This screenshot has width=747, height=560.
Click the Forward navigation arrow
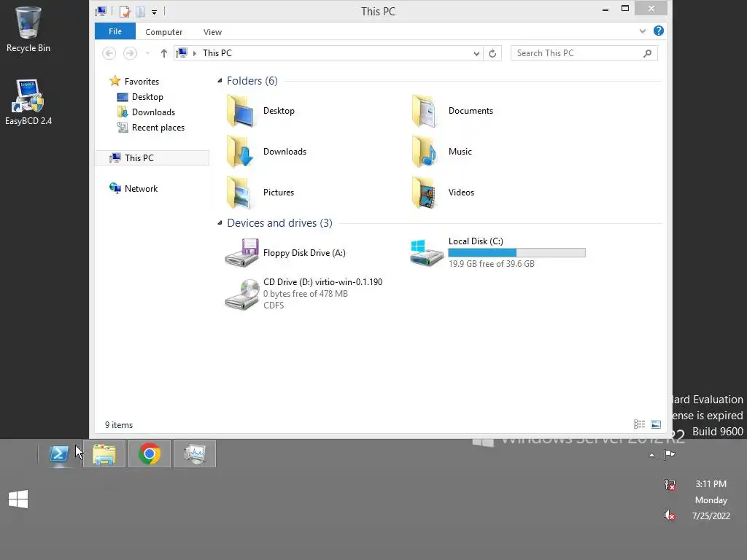130,53
